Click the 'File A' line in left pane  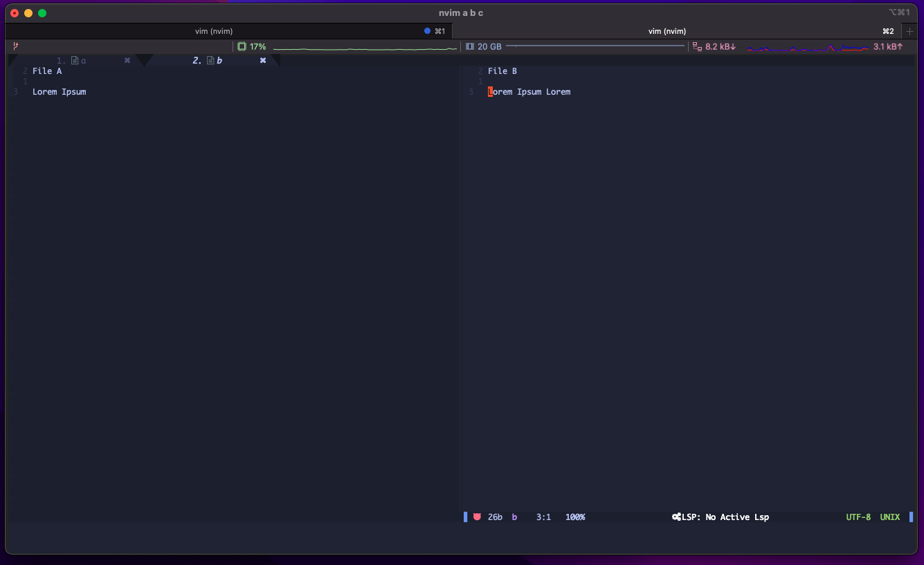click(47, 71)
